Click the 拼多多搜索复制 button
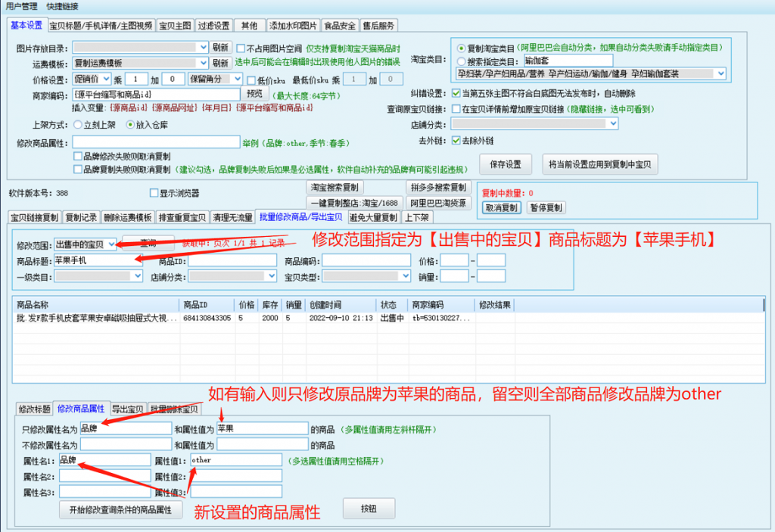Screen dimensions: 775x532 (438, 188)
